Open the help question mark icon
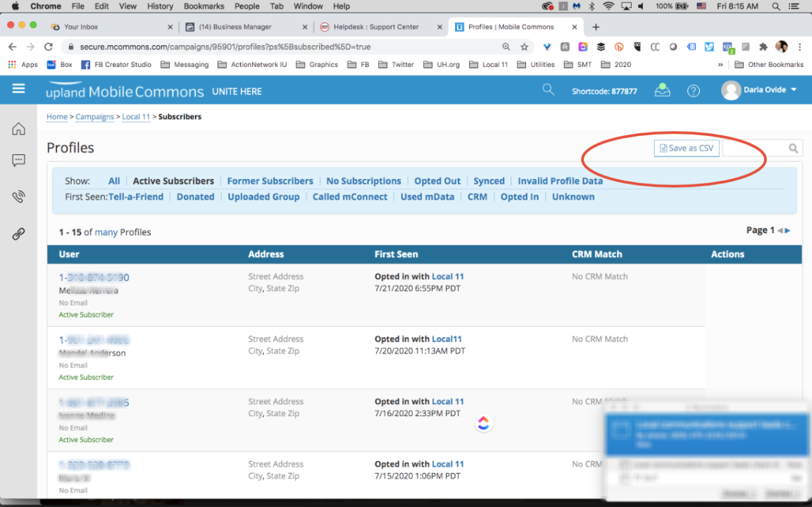This screenshot has height=507, width=812. coord(694,91)
